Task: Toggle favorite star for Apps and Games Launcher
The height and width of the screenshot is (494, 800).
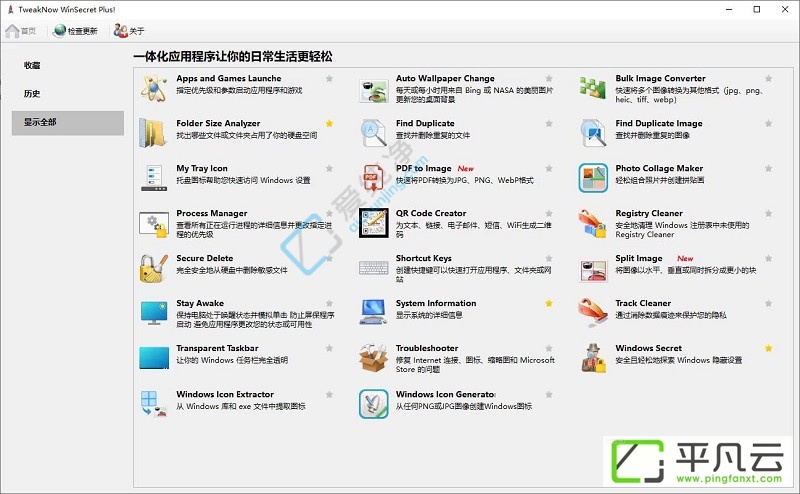Action: 329,78
